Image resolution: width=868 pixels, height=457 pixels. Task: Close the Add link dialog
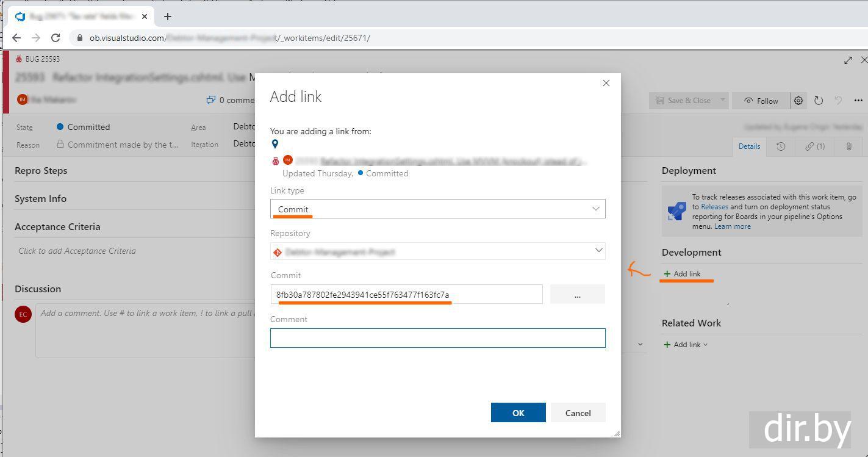point(606,83)
